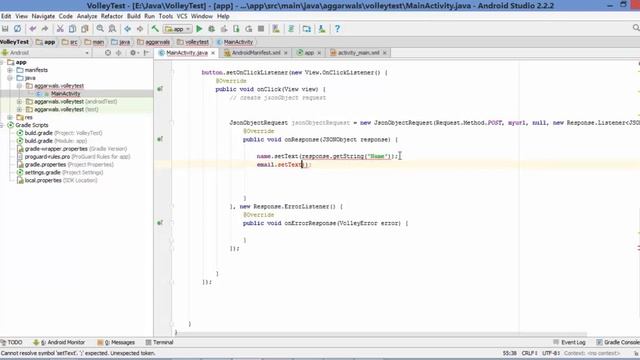Click the navigate Forward arrow icon
The width and height of the screenshot is (640, 360).
coord(140,29)
